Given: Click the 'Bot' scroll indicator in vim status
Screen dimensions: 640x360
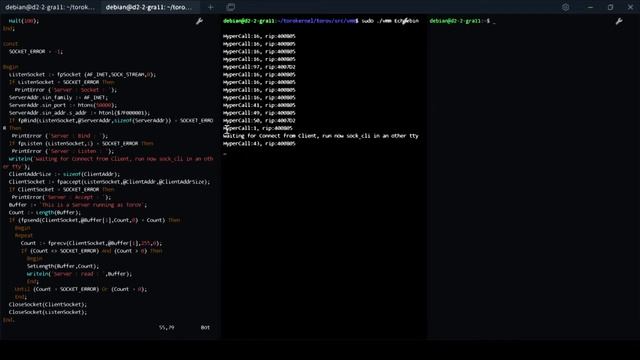Looking at the screenshot, I should click(x=205, y=327).
